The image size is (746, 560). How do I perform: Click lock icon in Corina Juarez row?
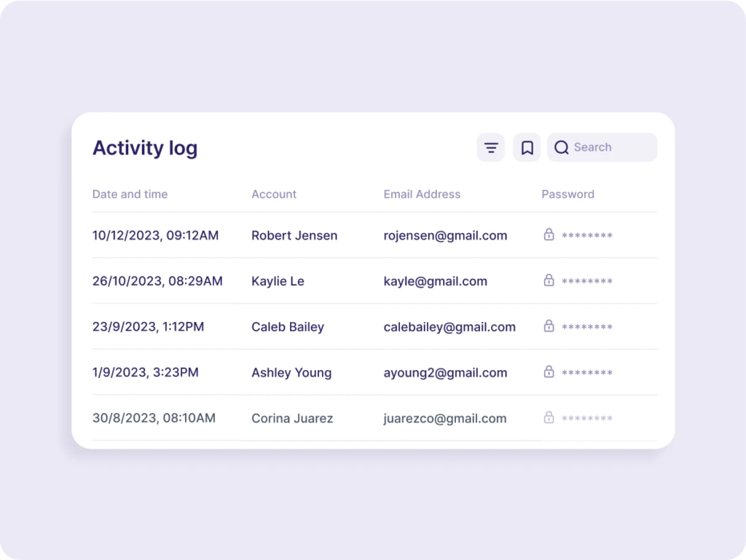coord(549,417)
